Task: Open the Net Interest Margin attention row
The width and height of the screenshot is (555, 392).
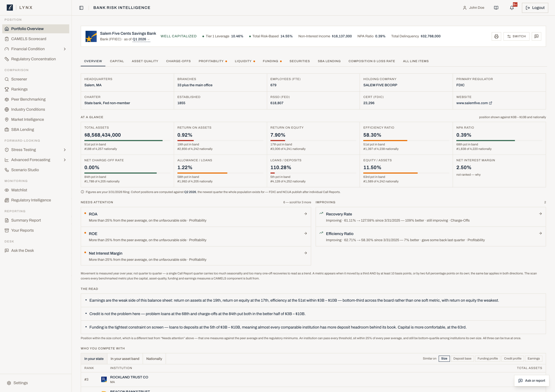Action: [196, 256]
